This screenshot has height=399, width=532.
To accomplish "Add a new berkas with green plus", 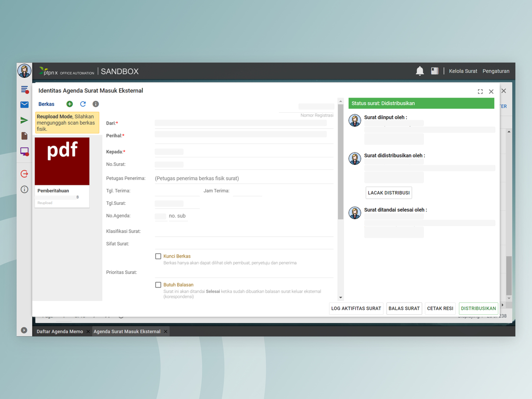I will tap(70, 104).
